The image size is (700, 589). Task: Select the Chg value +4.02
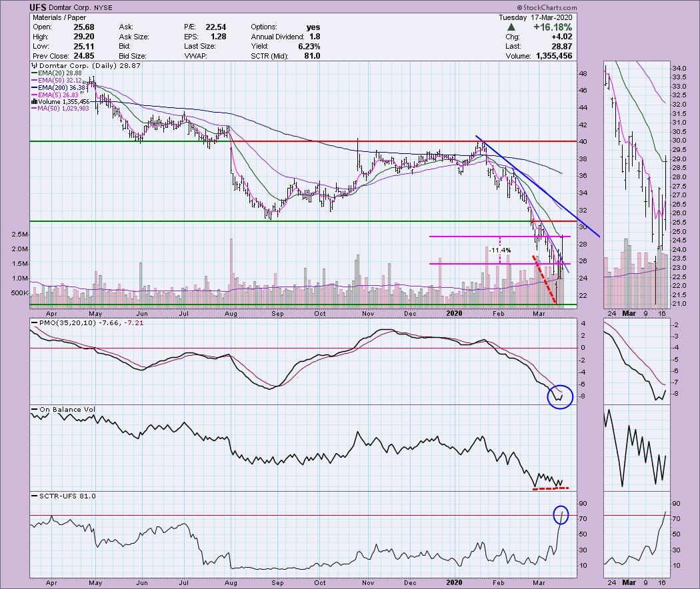coord(561,37)
